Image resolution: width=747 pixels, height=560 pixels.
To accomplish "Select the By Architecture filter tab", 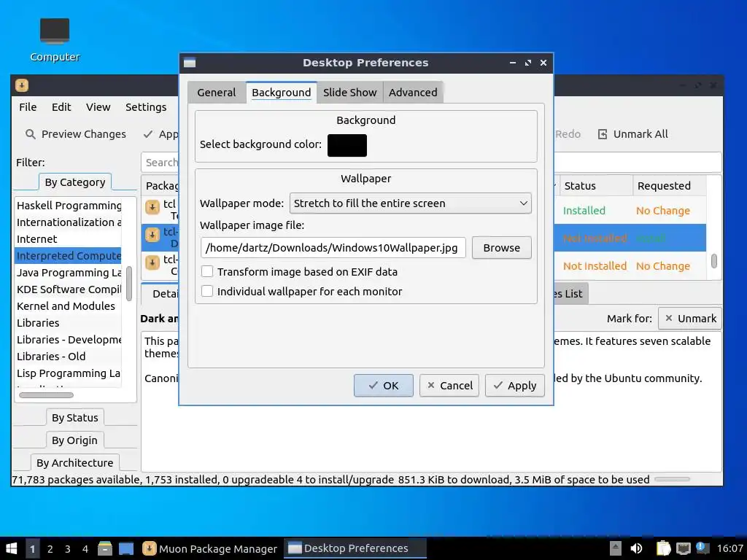I will pyautogui.click(x=75, y=463).
